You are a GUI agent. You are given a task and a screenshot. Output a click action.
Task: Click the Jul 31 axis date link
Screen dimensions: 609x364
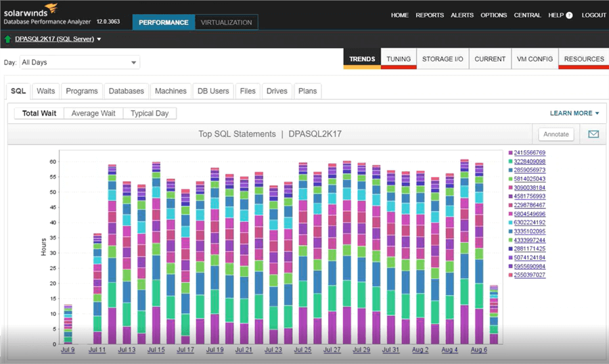(x=390, y=350)
